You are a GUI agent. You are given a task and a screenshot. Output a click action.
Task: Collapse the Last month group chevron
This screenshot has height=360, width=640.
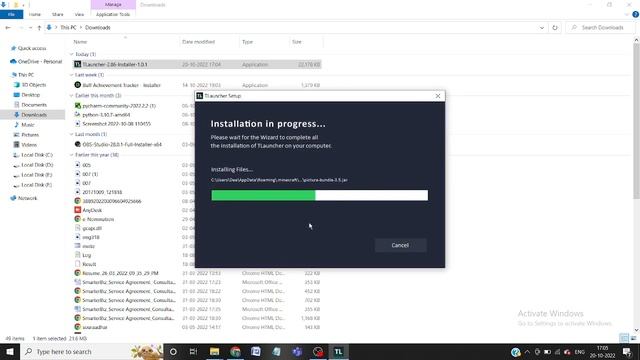coord(71,134)
